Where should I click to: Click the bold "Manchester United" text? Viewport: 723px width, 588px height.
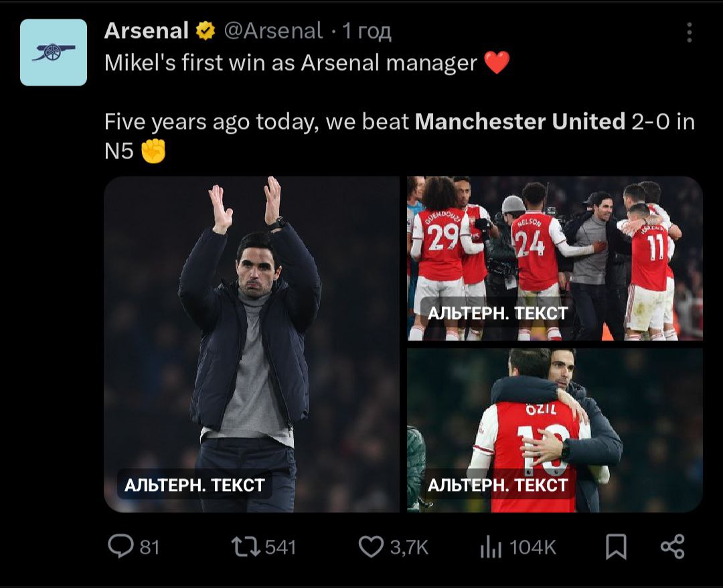coord(519,122)
